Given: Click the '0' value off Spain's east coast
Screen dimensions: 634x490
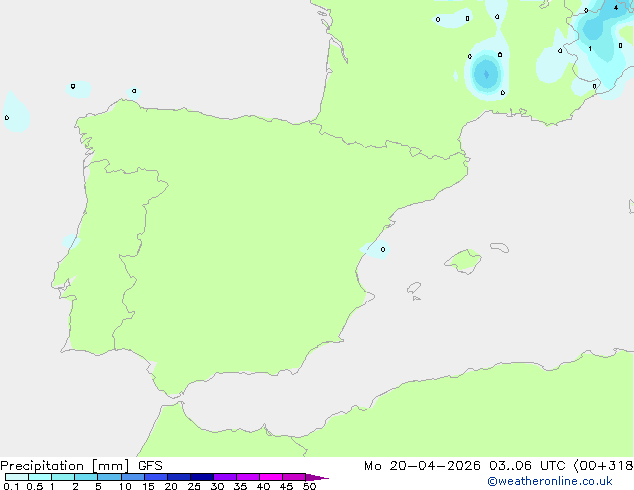Looking at the screenshot, I should click(x=383, y=249).
